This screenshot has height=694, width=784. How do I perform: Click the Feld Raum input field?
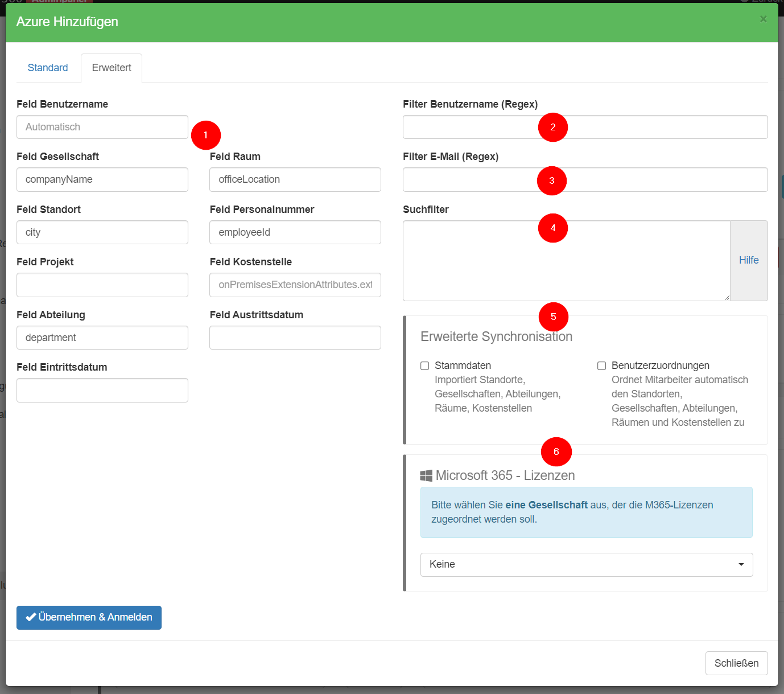[295, 179]
